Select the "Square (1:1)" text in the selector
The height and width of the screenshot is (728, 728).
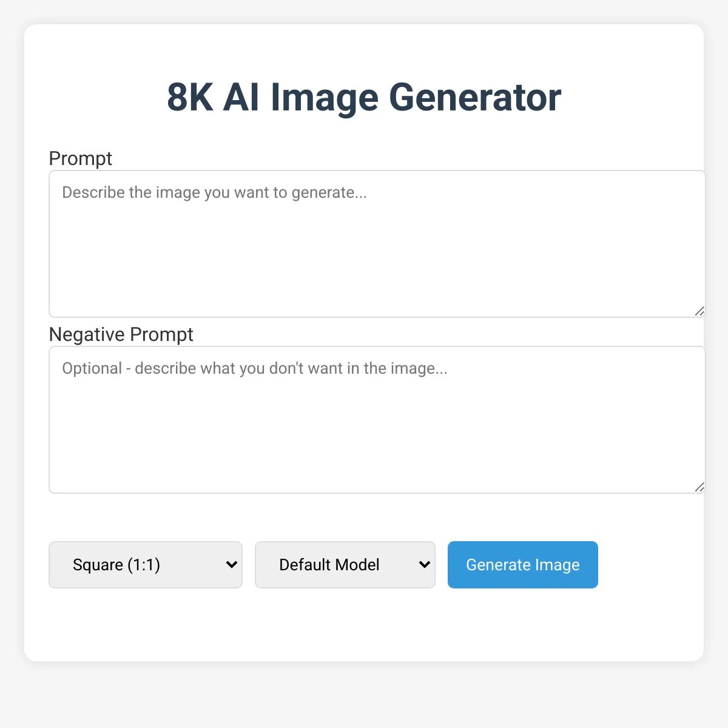(x=116, y=565)
